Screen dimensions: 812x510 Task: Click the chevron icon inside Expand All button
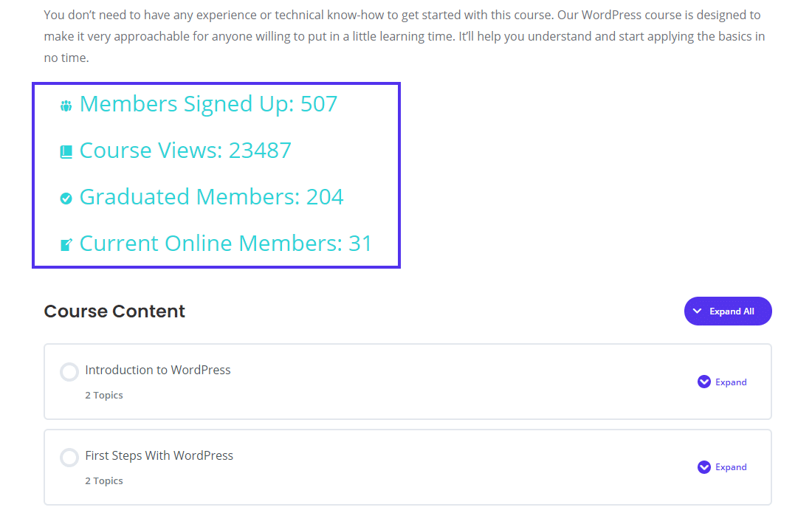pyautogui.click(x=698, y=311)
